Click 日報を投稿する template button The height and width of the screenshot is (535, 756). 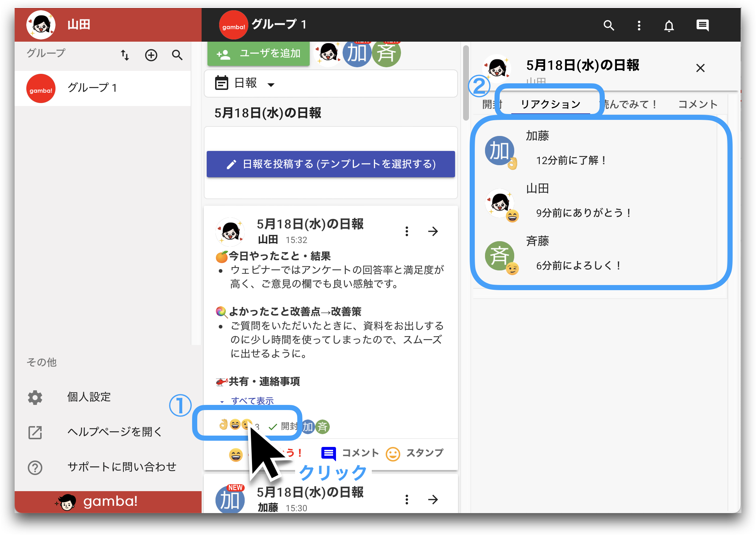point(331,164)
